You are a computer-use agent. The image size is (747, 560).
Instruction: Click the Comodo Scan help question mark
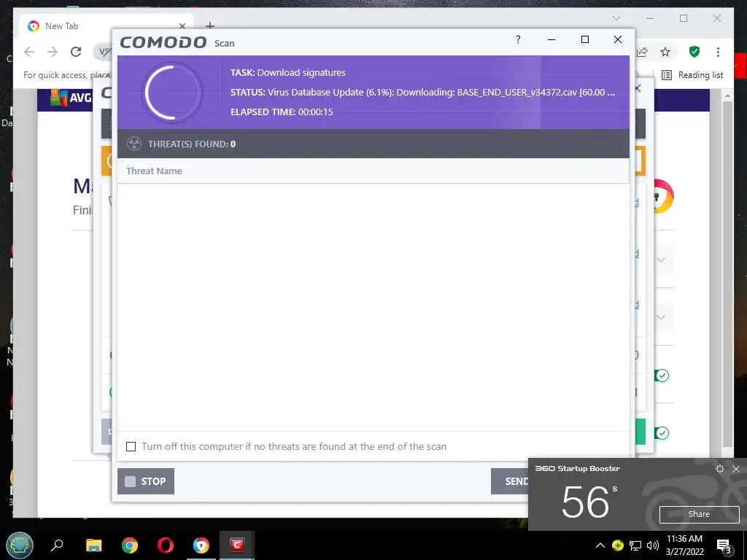(x=518, y=39)
